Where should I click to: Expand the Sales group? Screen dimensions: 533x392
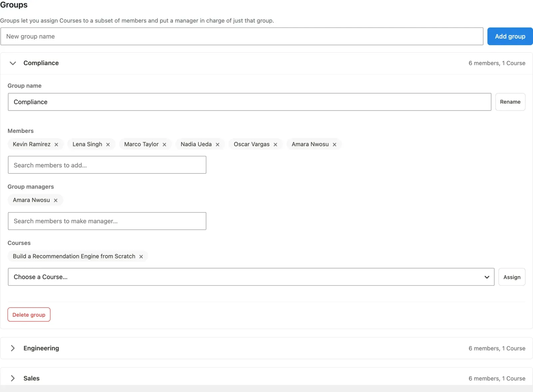13,378
